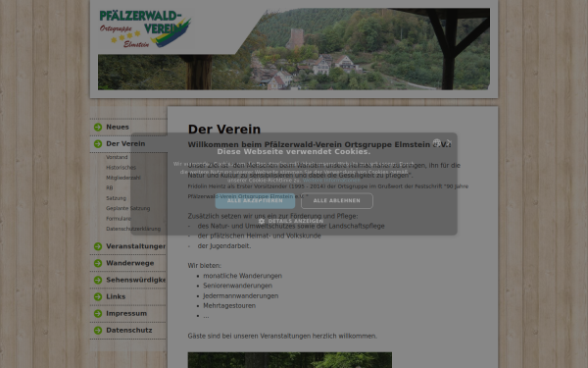Click the list item 'monatliche Wanderungen'
Screen dimensions: 588x368
(x=243, y=276)
